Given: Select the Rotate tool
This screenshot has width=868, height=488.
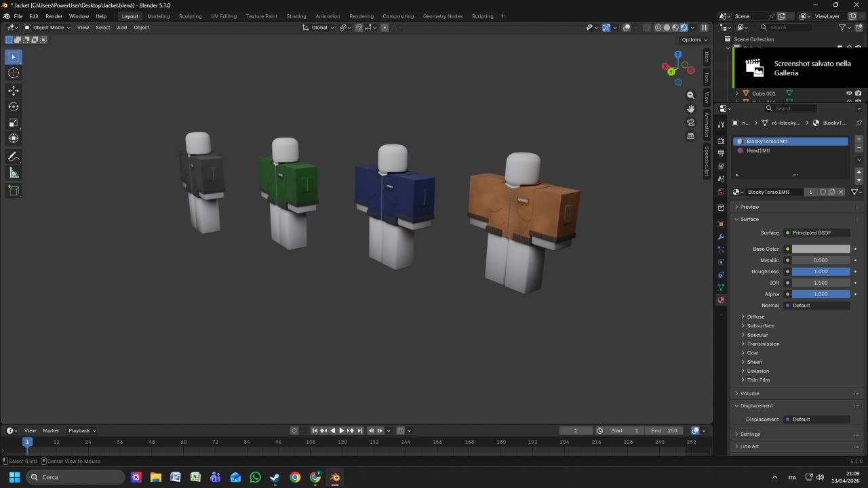Looking at the screenshot, I should 13,106.
